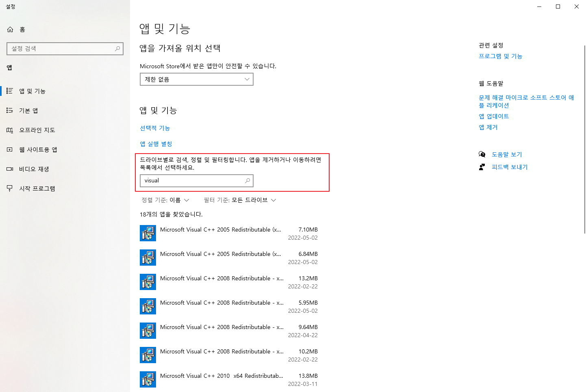
Task: Click installer icon of 7.10MB Visual C++ 2005
Action: tap(148, 233)
